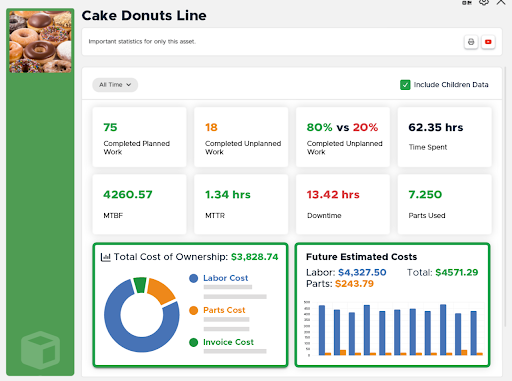
Task: Open the All Time period dropdown
Action: click(x=115, y=85)
